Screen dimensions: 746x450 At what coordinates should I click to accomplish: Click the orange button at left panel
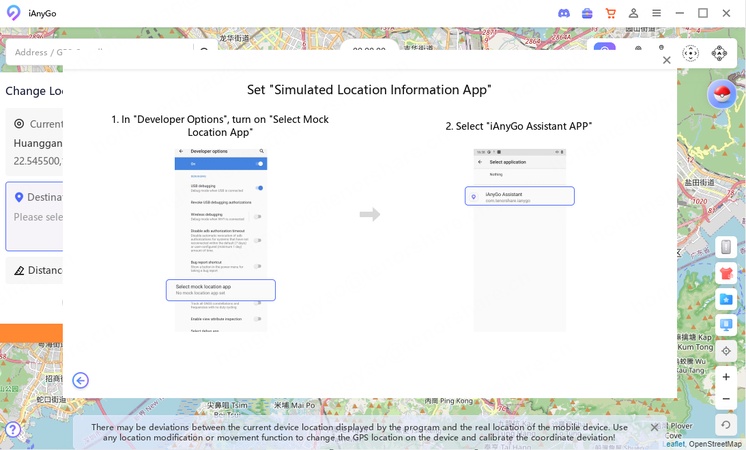(31, 333)
